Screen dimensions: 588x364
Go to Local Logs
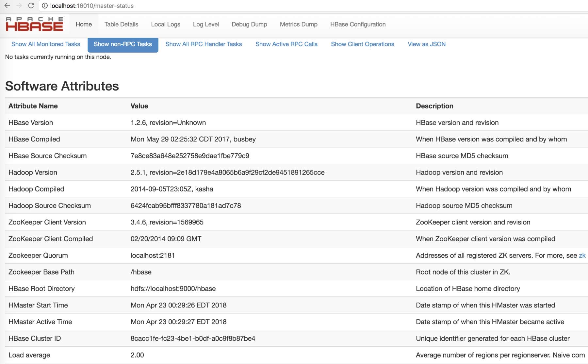pyautogui.click(x=166, y=24)
